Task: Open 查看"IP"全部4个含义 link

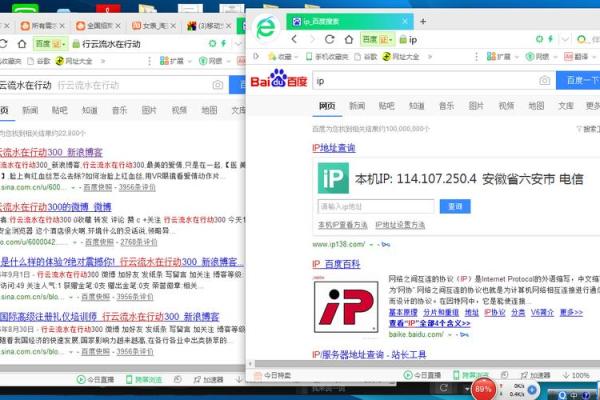Action: pyautogui.click(x=429, y=323)
